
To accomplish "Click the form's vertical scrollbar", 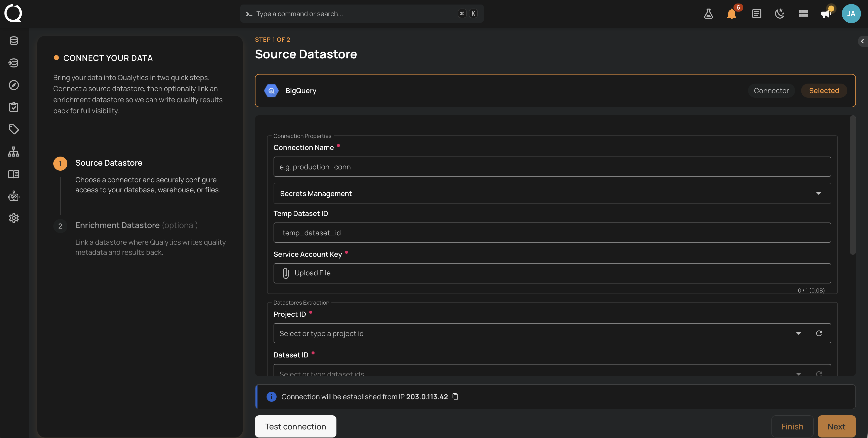I will 852,185.
